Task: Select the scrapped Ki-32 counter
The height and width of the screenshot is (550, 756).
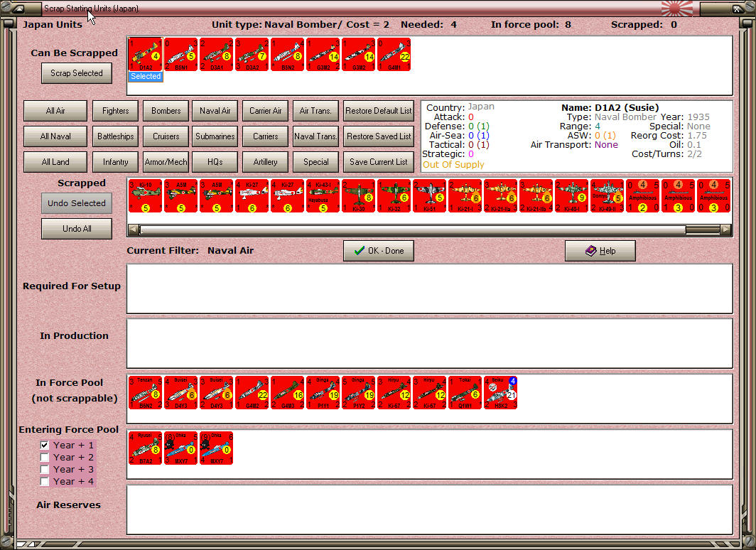Action: [394, 195]
